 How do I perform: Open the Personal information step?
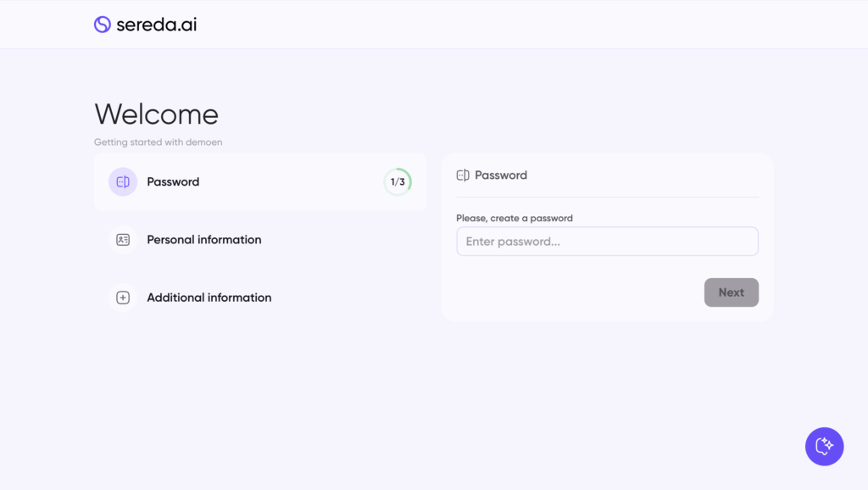click(203, 240)
